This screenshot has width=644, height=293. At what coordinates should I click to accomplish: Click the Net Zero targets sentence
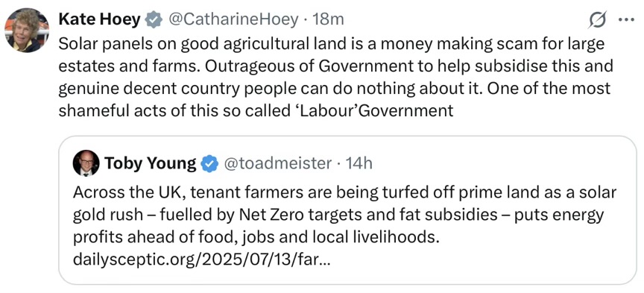point(338,215)
